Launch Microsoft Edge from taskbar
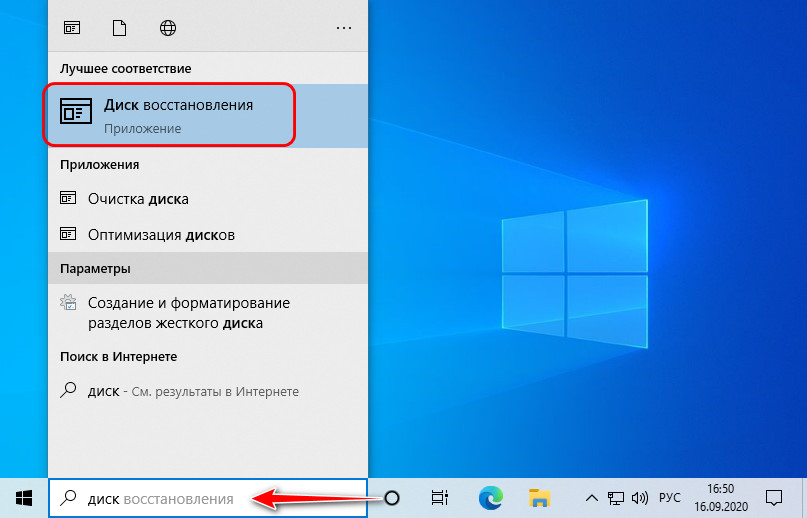Screen dimensions: 807x518 [x=490, y=497]
